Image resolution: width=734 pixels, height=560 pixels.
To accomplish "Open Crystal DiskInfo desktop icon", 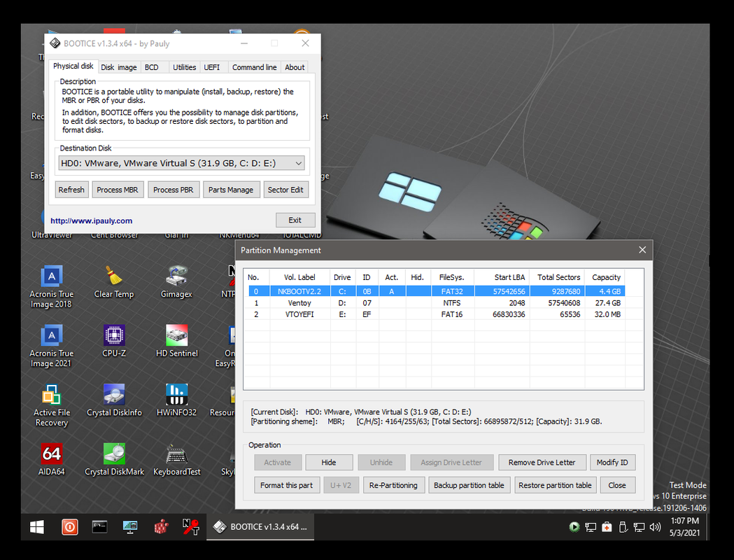I will (114, 400).
